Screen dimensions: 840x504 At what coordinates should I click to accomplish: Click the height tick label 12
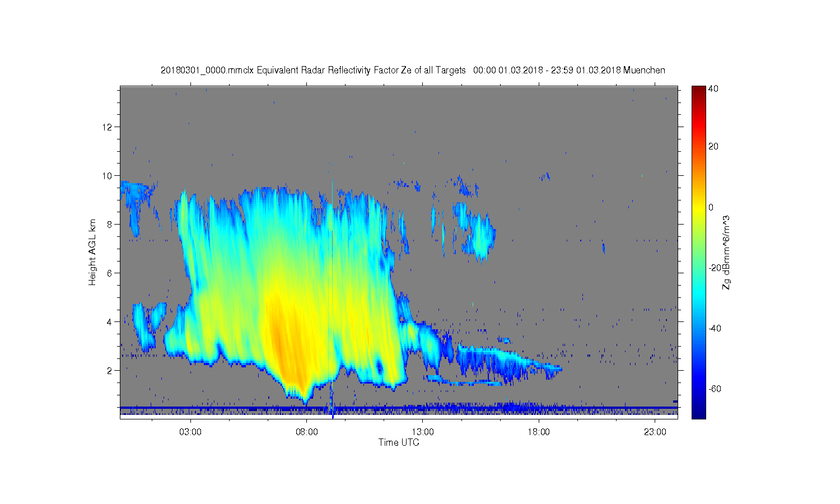tap(108, 127)
